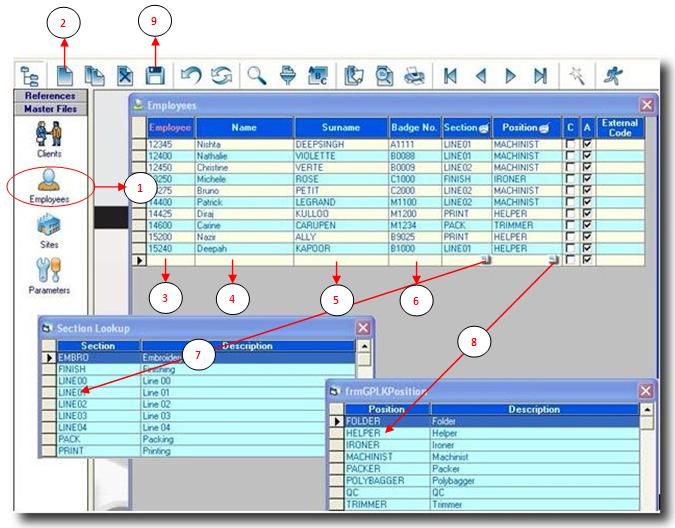Go to last record navigation icon
Image resolution: width=675 pixels, height=528 pixels.
tap(540, 75)
